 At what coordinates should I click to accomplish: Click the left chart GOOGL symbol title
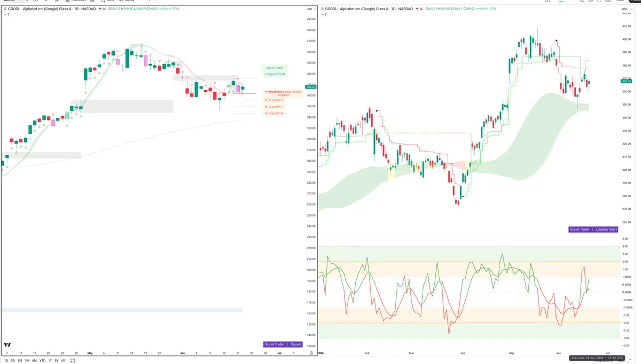pyautogui.click(x=52, y=9)
